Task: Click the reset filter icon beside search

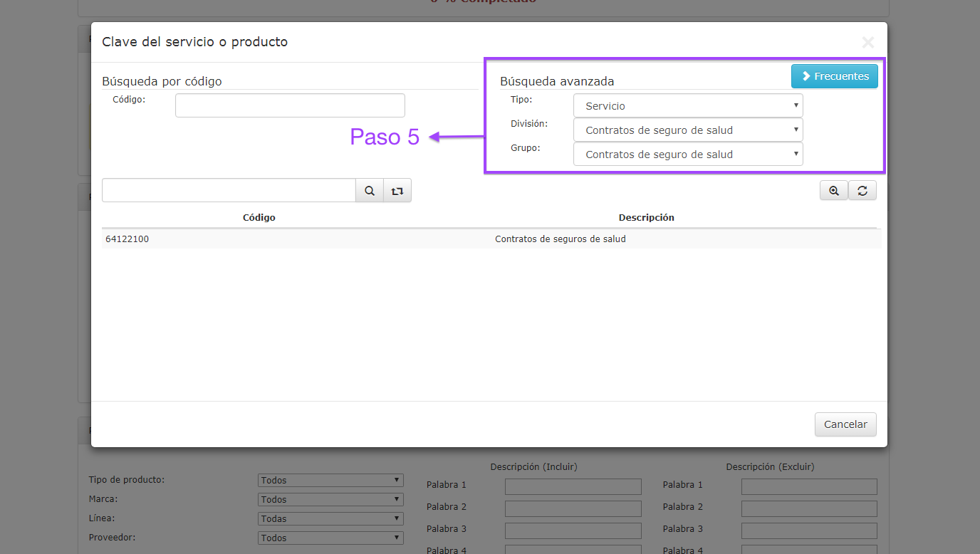Action: click(397, 191)
